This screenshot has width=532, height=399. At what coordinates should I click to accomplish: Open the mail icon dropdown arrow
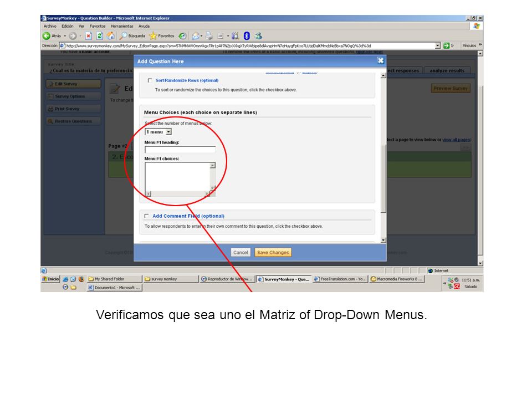[x=202, y=36]
